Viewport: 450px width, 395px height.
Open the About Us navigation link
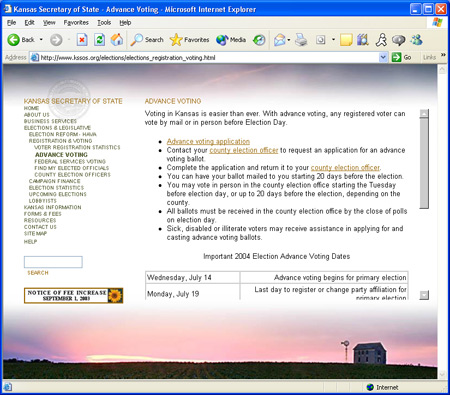[x=37, y=115]
